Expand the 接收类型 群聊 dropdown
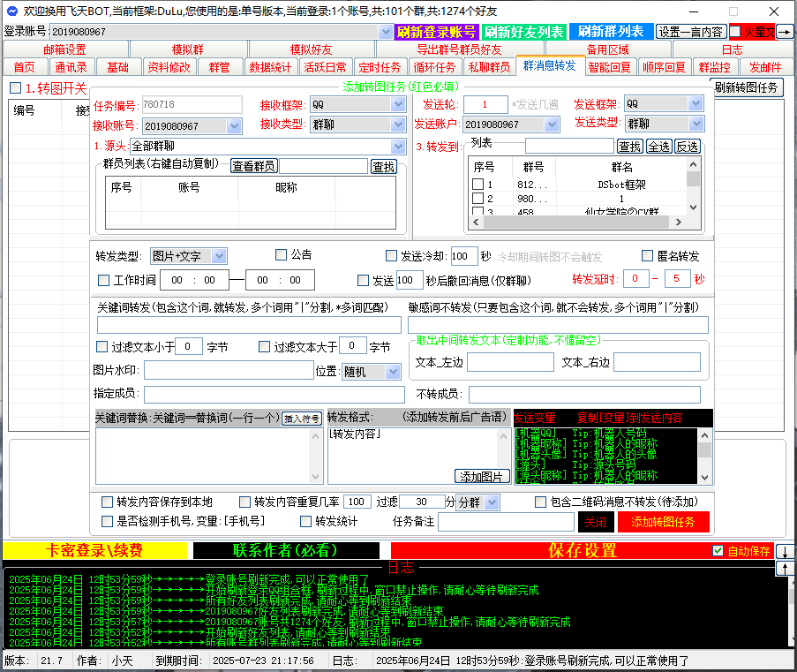Viewport: 797px width, 672px height. click(398, 125)
